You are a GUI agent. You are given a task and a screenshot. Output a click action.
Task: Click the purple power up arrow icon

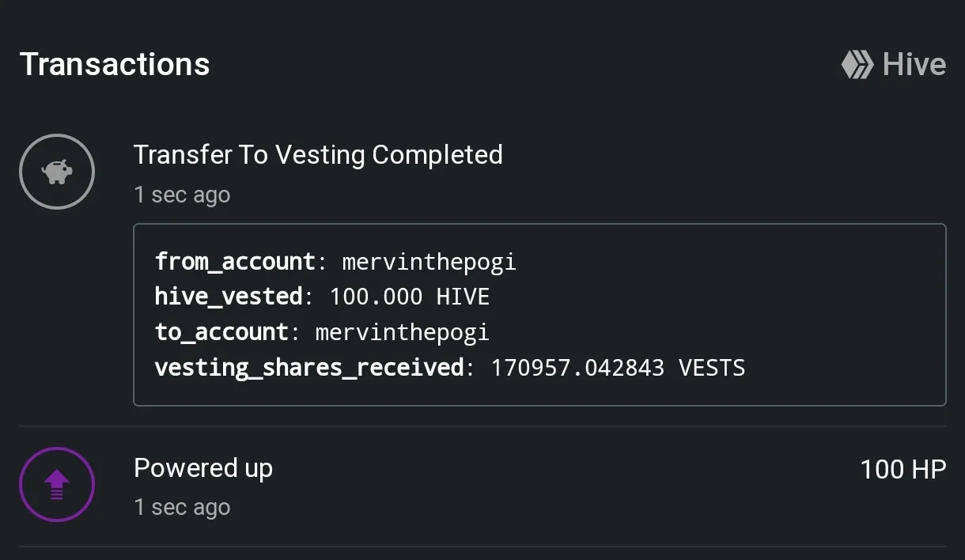57,485
